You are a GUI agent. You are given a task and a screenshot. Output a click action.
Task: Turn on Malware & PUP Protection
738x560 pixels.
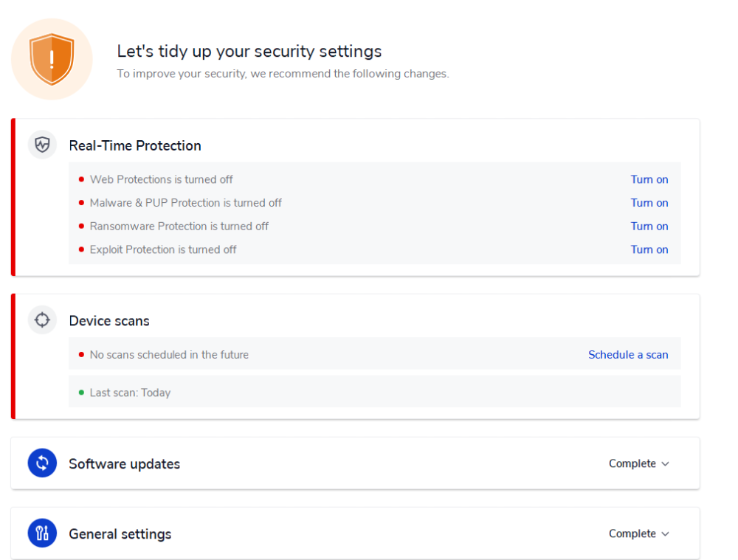click(649, 203)
